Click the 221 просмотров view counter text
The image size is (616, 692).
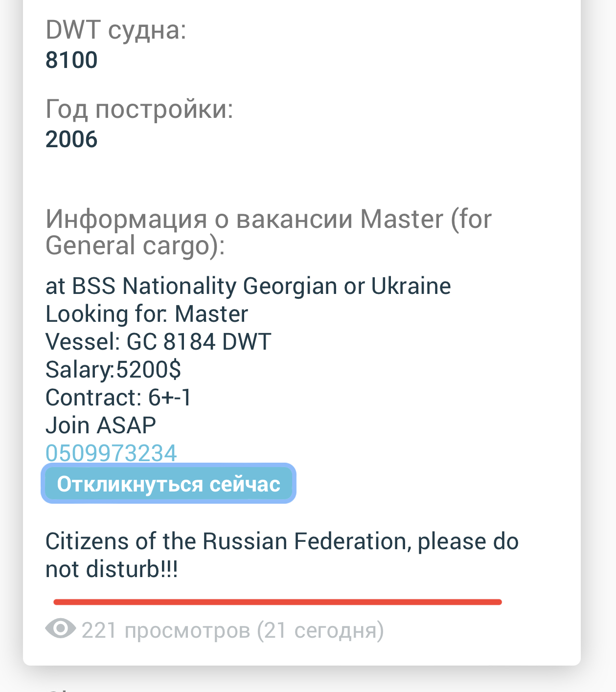pos(166,630)
